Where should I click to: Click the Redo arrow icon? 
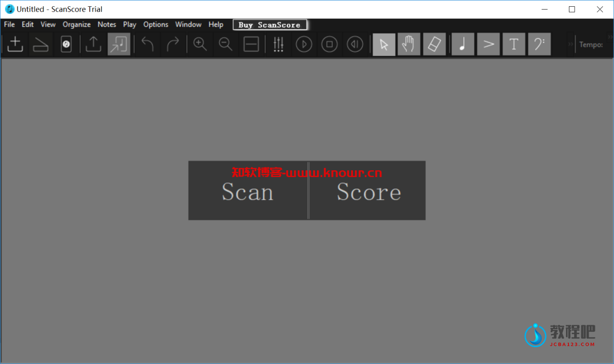pyautogui.click(x=173, y=44)
